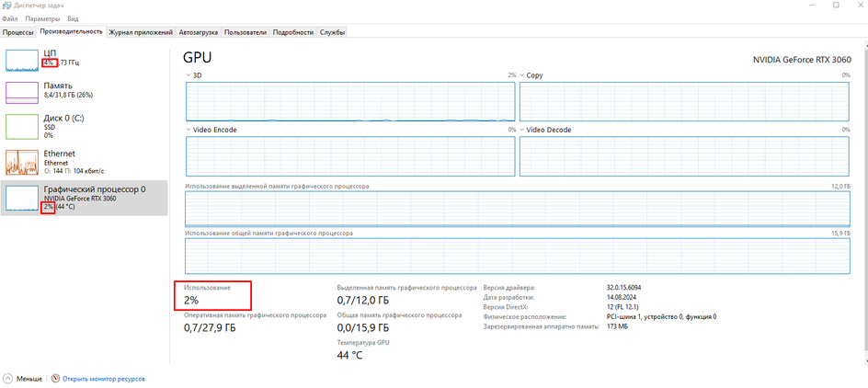
Task: Click Открыть монитор ресурсов link
Action: tap(104, 379)
